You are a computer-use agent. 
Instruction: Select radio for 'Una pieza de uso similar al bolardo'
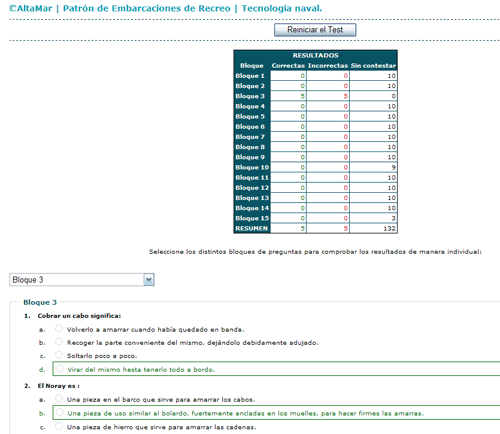pos(60,413)
